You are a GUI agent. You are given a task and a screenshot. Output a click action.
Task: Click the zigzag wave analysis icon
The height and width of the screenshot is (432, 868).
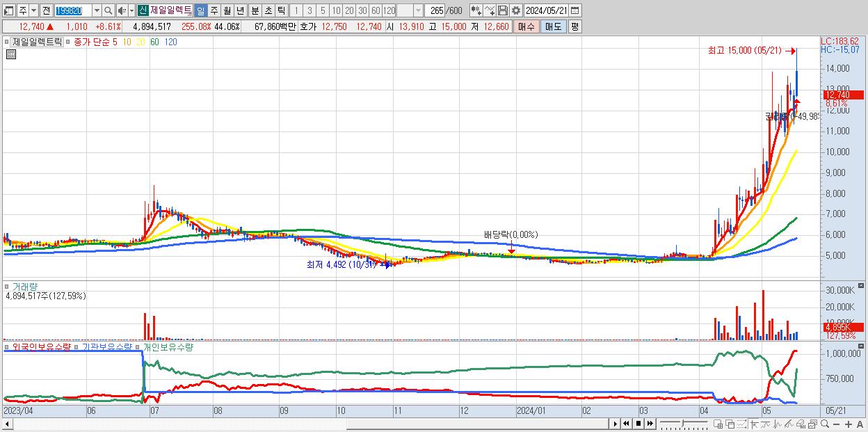point(778,424)
